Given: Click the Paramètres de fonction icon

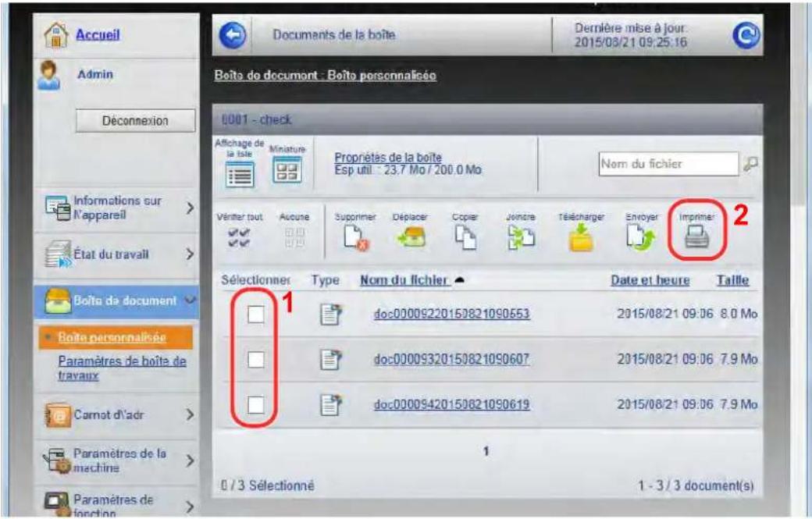Looking at the screenshot, I should pos(57,504).
